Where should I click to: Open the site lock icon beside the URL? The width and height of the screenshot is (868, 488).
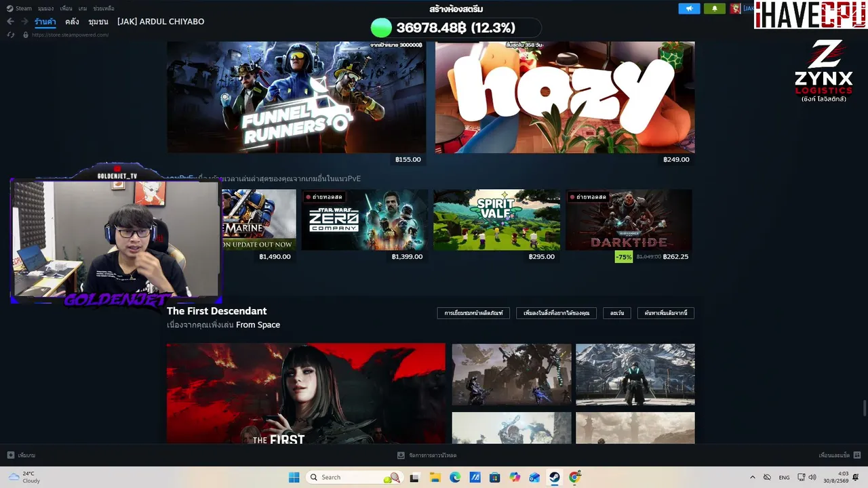pyautogui.click(x=26, y=35)
